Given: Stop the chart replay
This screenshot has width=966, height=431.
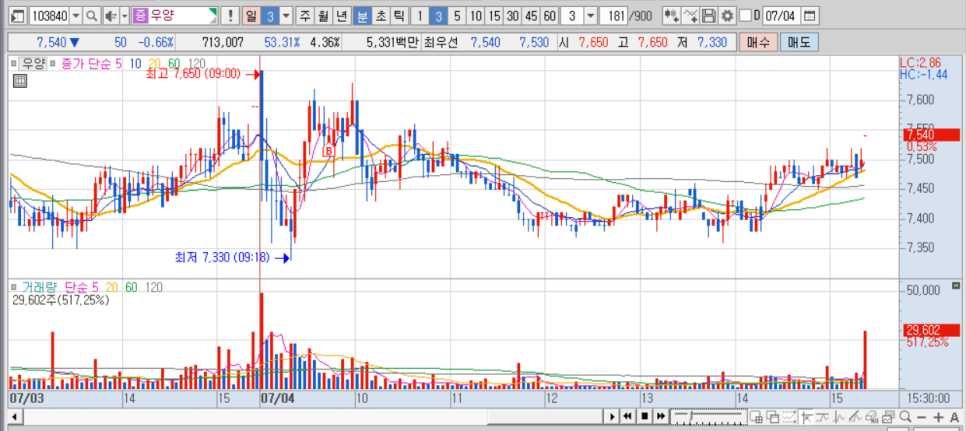Looking at the screenshot, I should 644,416.
